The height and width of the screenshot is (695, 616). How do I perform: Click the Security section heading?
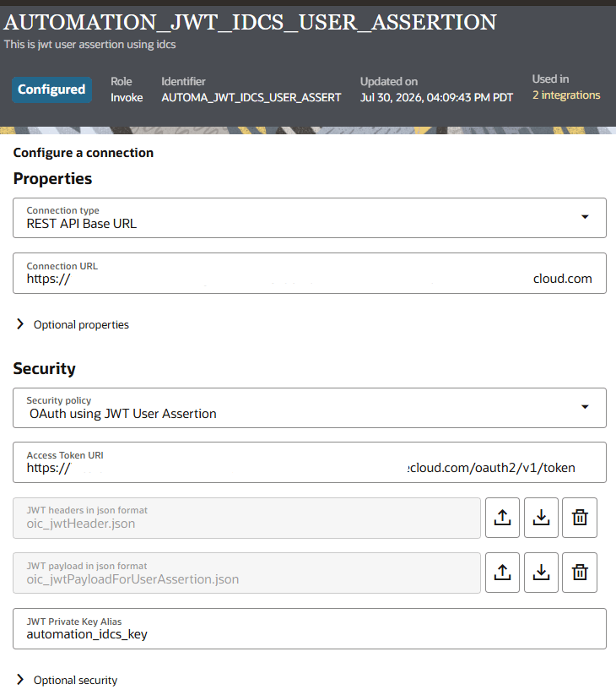coord(44,369)
